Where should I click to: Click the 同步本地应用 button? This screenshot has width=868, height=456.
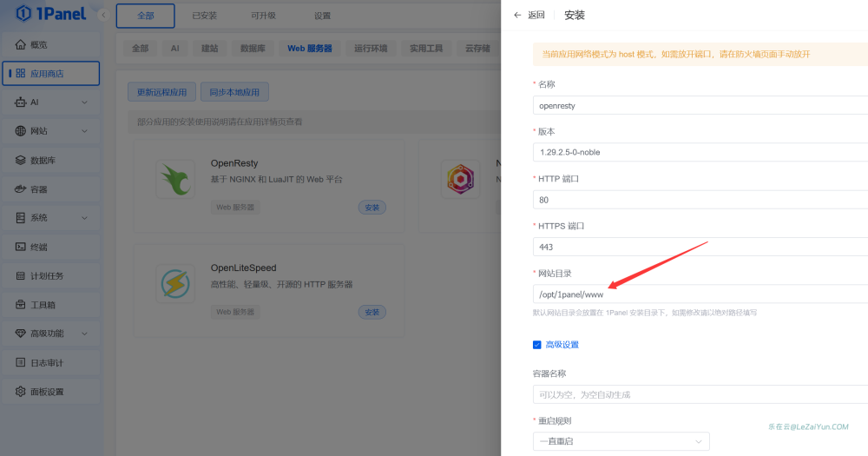click(234, 92)
